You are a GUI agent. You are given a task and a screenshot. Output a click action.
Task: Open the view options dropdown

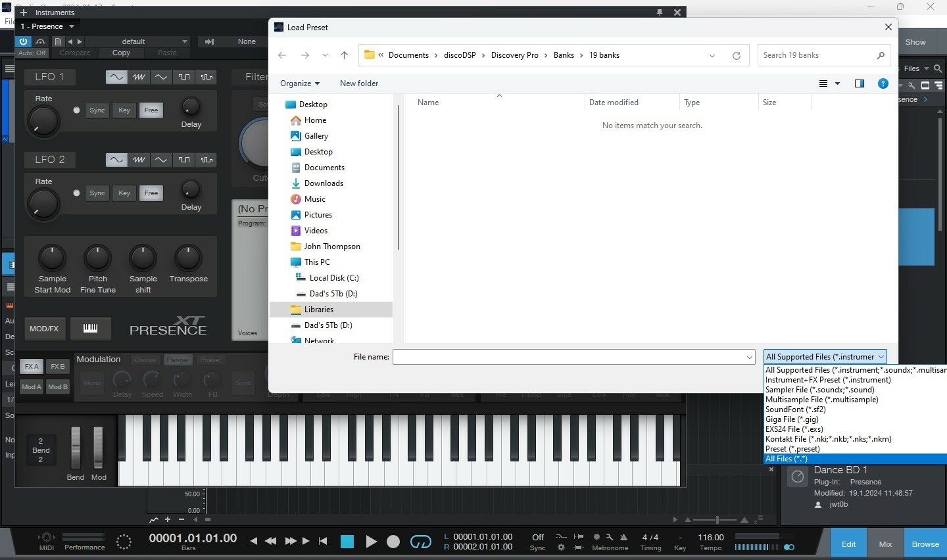point(837,83)
